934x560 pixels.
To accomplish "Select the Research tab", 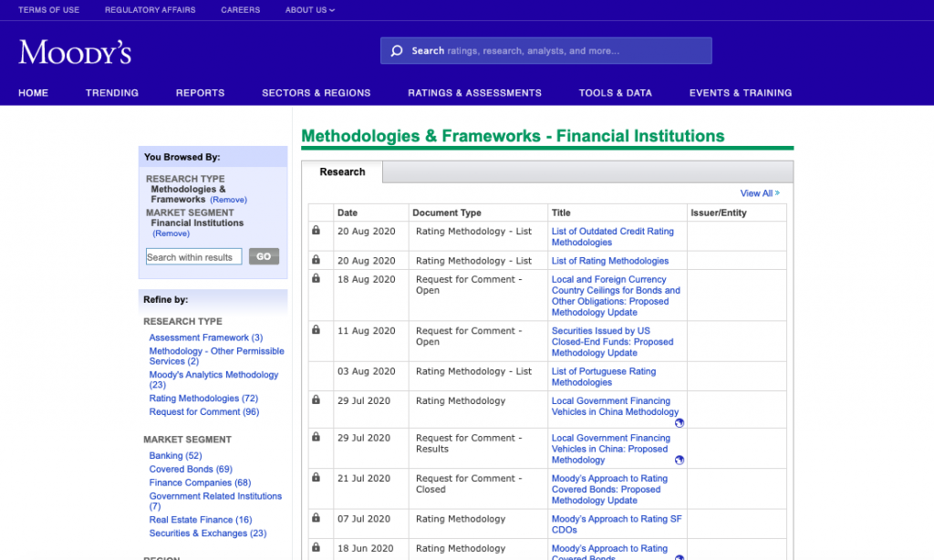I will coord(343,172).
